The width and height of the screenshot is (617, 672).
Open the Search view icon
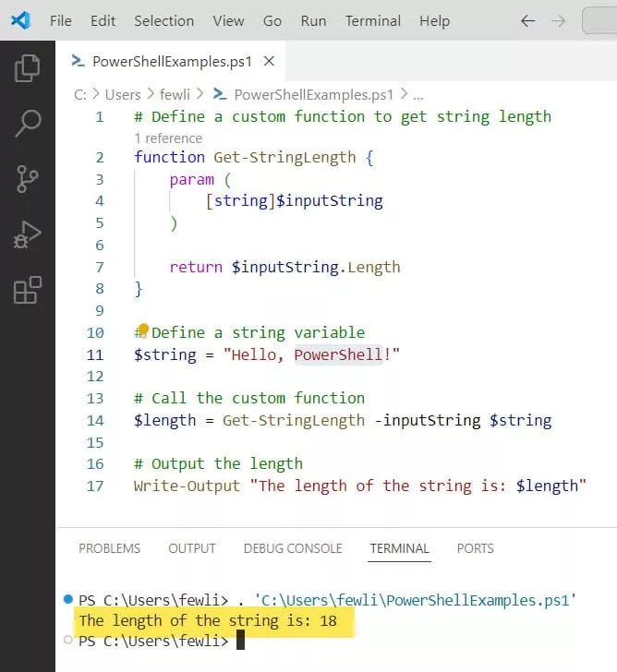(x=28, y=123)
